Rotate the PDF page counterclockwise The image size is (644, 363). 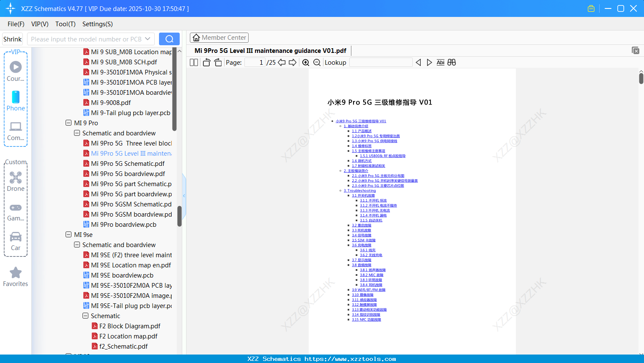(206, 63)
